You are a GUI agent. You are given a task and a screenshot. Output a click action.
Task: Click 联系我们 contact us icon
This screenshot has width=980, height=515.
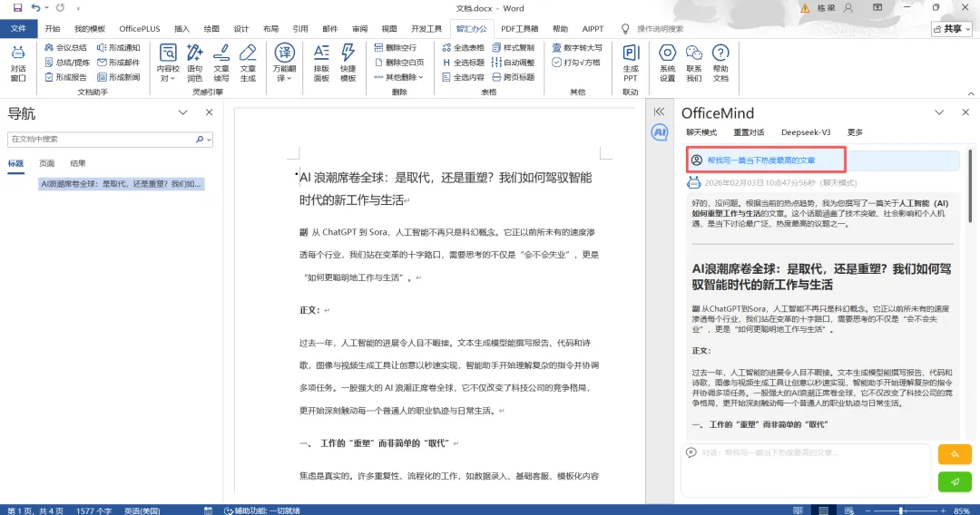coord(694,63)
